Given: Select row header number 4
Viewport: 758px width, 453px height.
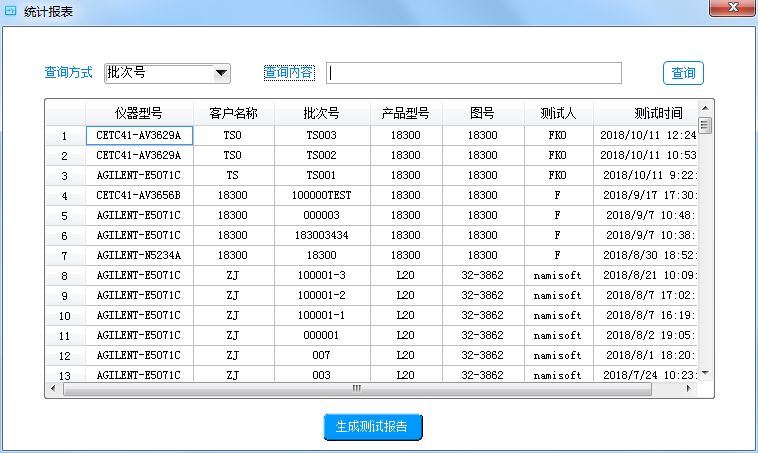Looking at the screenshot, I should pyautogui.click(x=65, y=196).
